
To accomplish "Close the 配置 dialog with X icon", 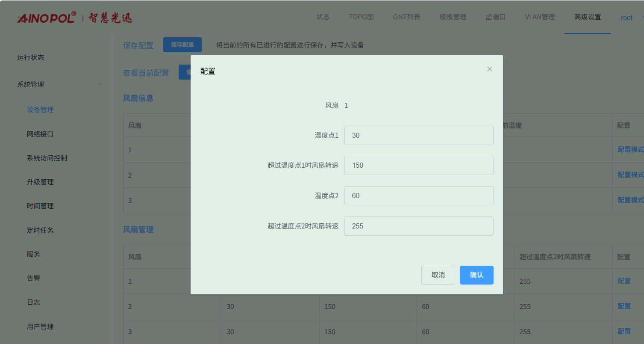I will 489,69.
